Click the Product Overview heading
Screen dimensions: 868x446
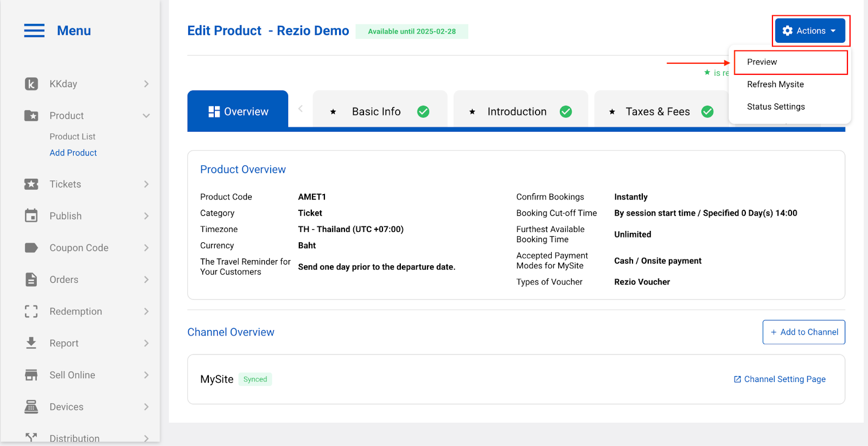point(243,170)
